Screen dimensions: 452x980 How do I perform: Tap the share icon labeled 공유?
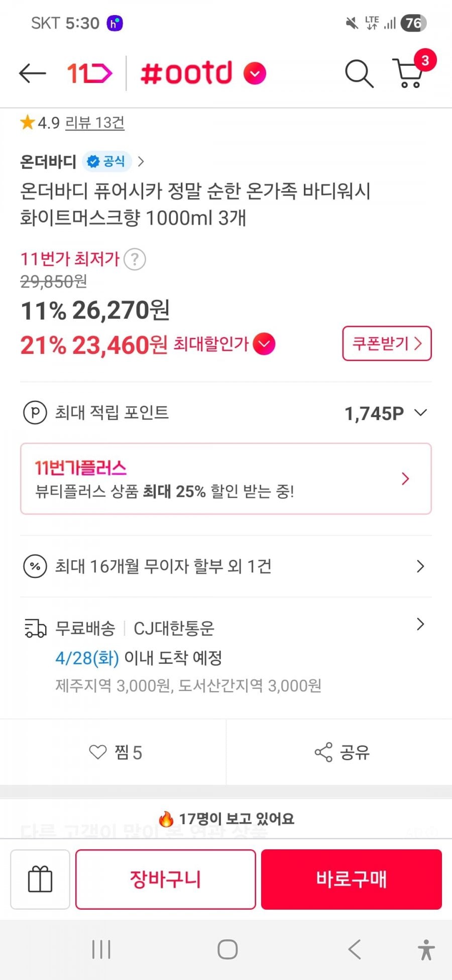click(342, 752)
